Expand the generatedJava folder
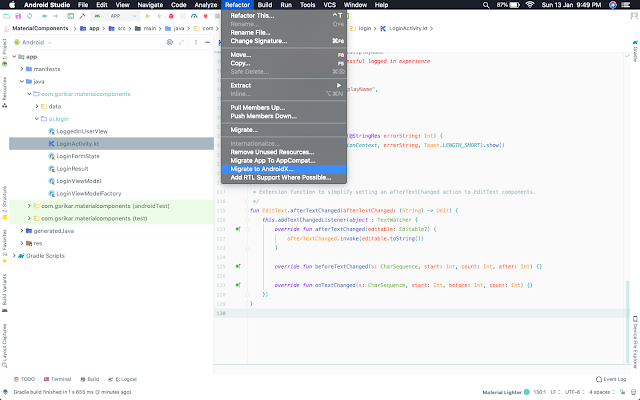This screenshot has width=640, height=400. pos(22,231)
